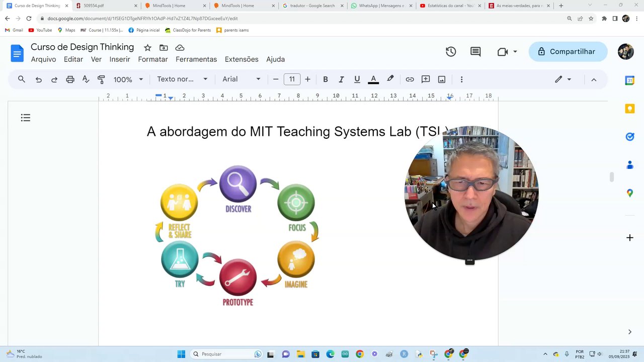Open the 100% zoom dropdown
The width and height of the screenshot is (644, 362).
coord(128,79)
